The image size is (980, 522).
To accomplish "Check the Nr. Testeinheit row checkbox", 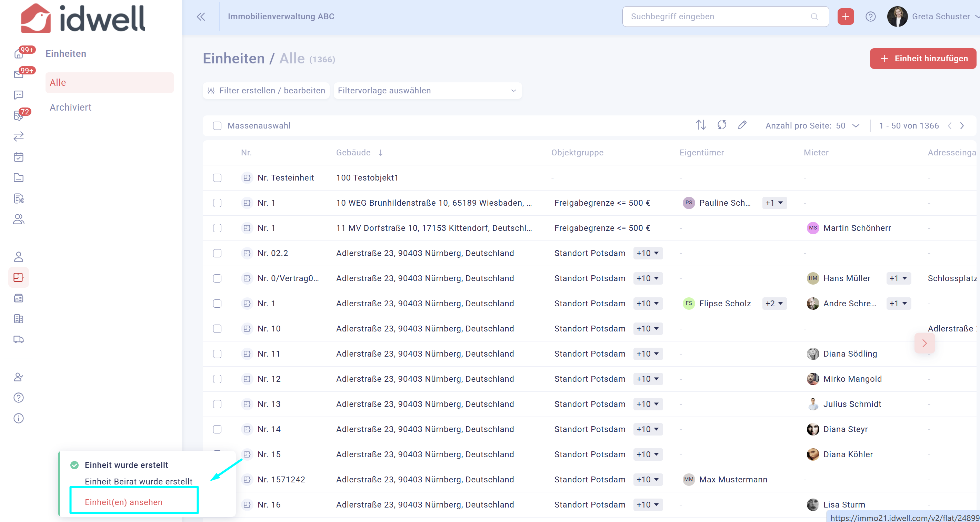I will click(217, 177).
